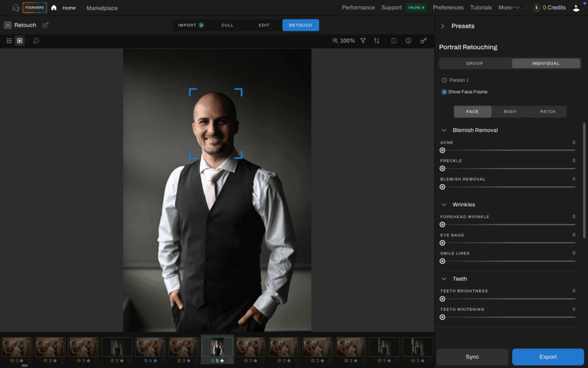The image size is (588, 368).
Task: Switch to the Cull tab
Action: point(227,25)
